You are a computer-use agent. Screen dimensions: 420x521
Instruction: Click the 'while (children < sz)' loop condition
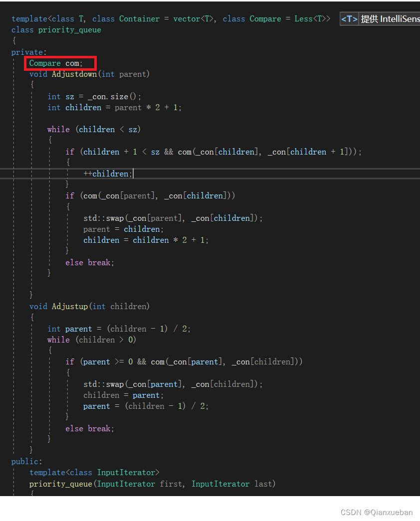(x=94, y=129)
